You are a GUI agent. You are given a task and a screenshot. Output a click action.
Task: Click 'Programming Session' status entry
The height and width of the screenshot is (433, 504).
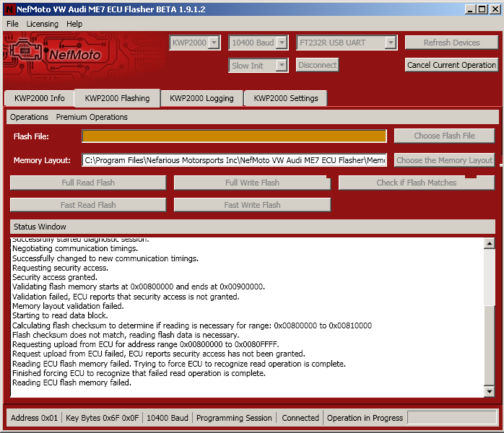(234, 418)
